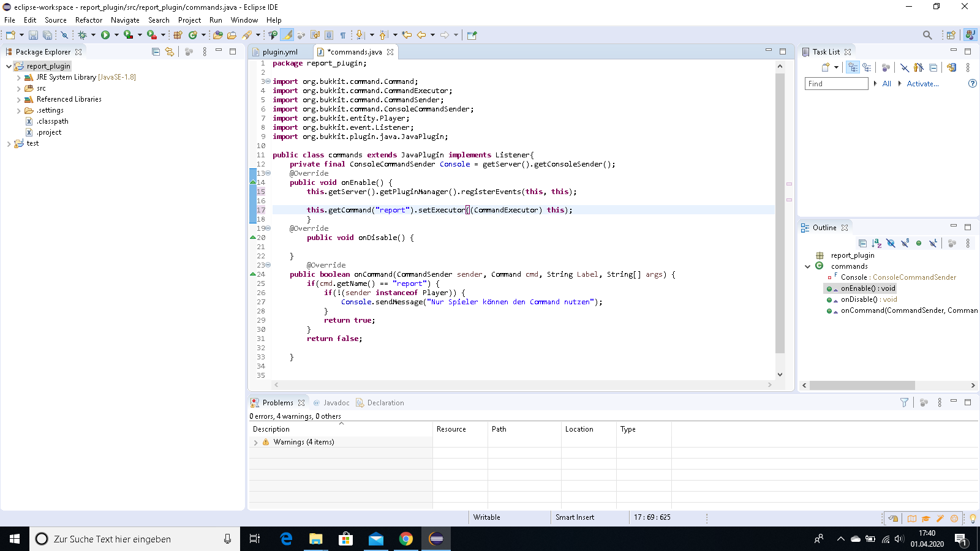
Task: Open the Project menu
Action: 189,20
